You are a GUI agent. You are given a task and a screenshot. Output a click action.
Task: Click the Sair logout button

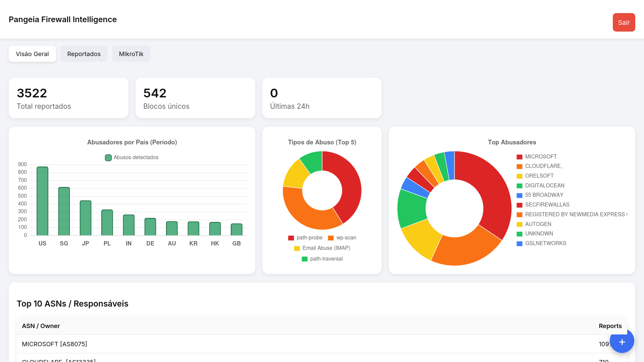click(624, 22)
